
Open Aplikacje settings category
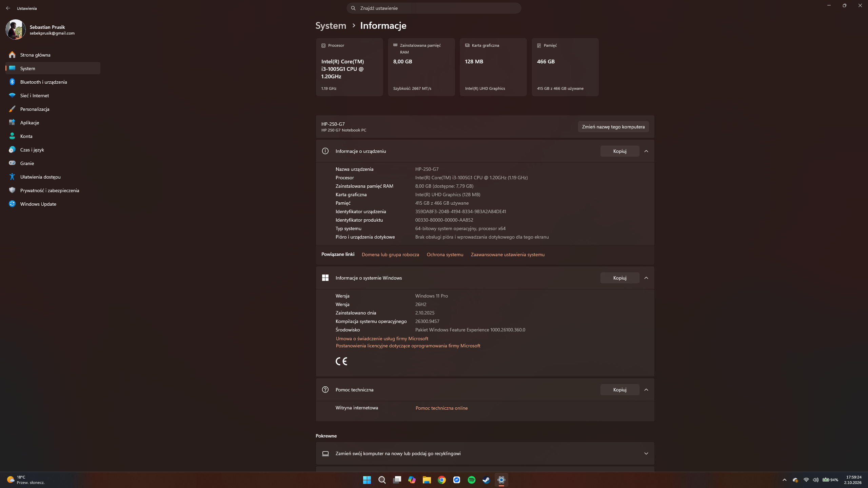53,123
